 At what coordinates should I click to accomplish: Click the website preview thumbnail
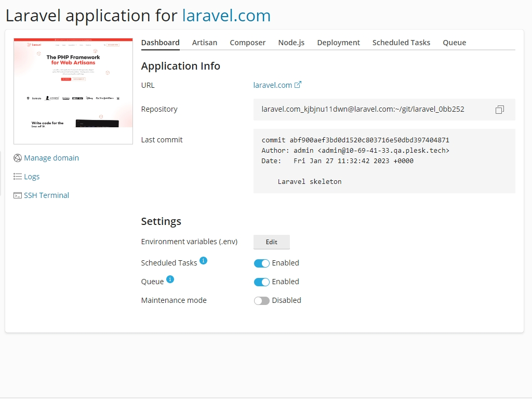73,90
